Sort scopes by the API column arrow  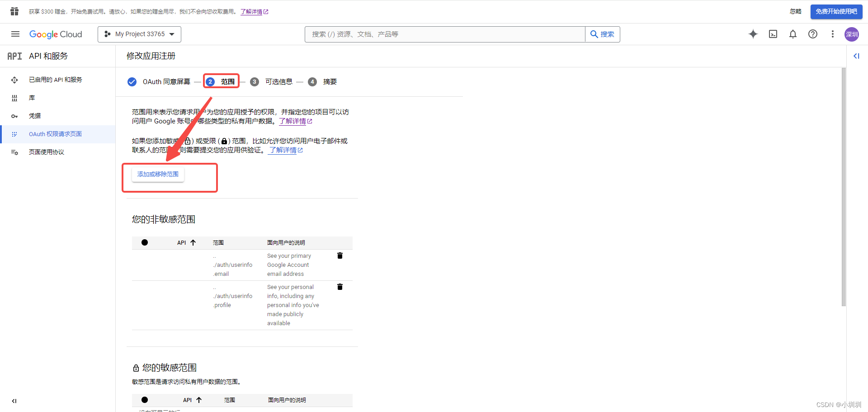pos(193,242)
